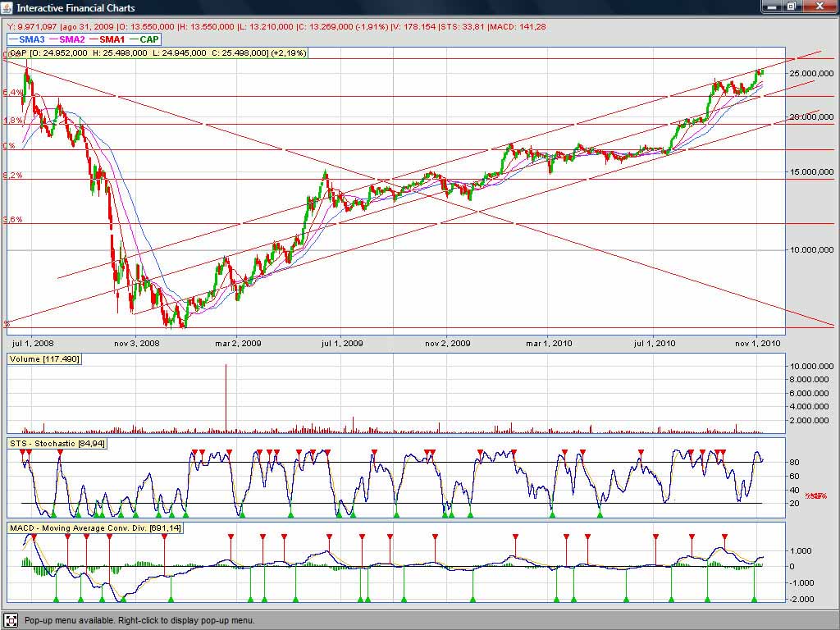The image size is (840, 630).
Task: Select the SMA3 legend entry
Action: coord(28,39)
